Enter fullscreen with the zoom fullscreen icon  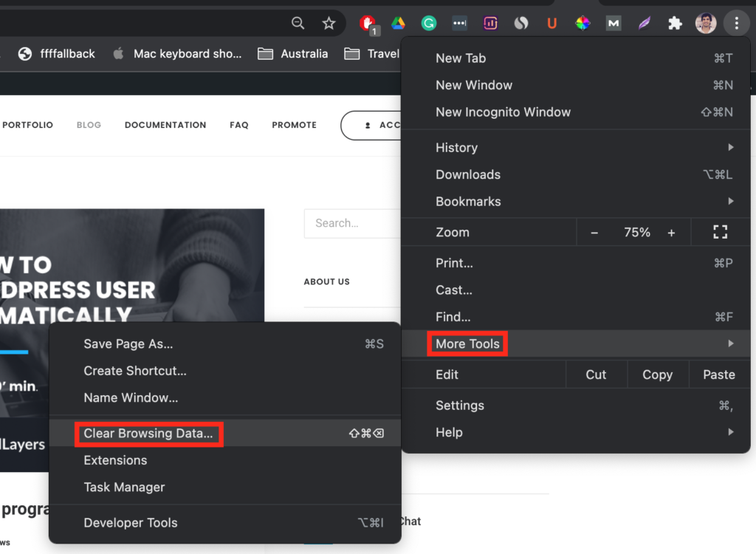721,232
